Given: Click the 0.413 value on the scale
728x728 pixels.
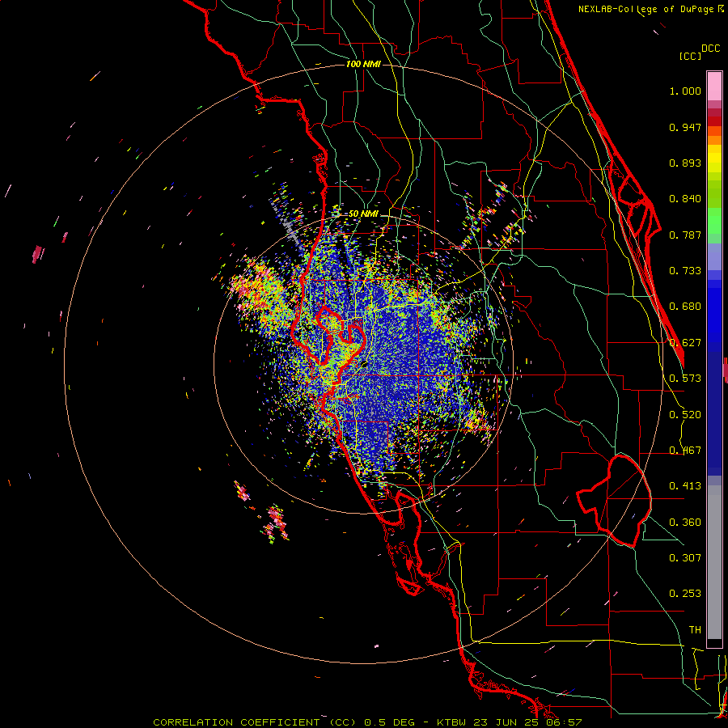Looking at the screenshot, I should point(685,486).
